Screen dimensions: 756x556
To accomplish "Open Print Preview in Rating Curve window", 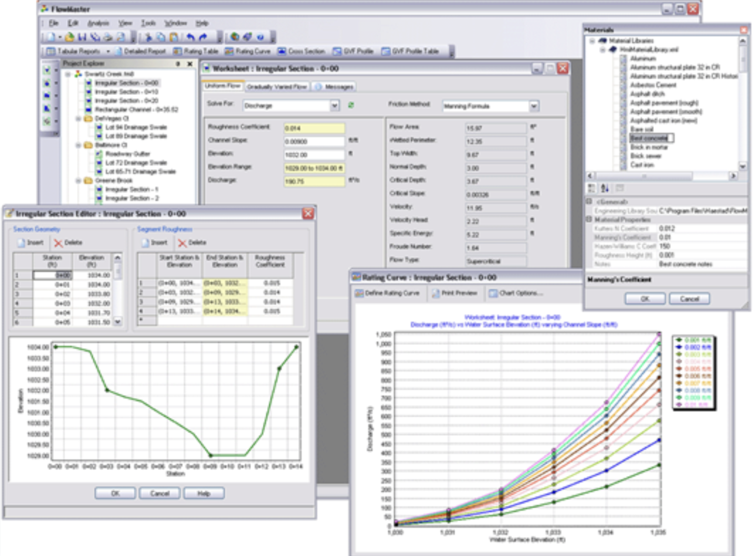I will pyautogui.click(x=454, y=293).
